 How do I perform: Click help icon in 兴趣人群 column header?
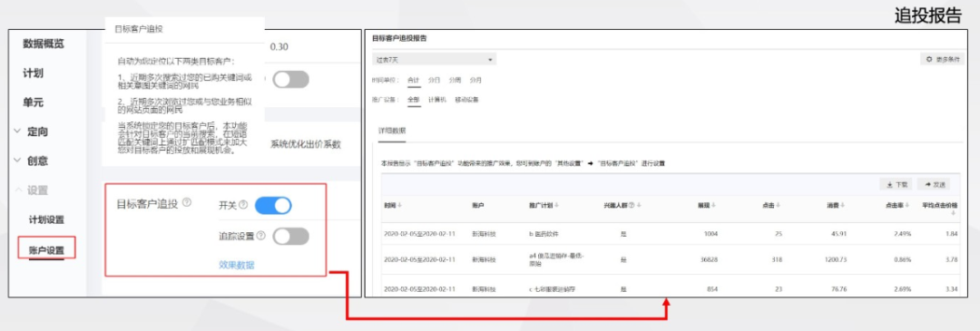[x=632, y=206]
